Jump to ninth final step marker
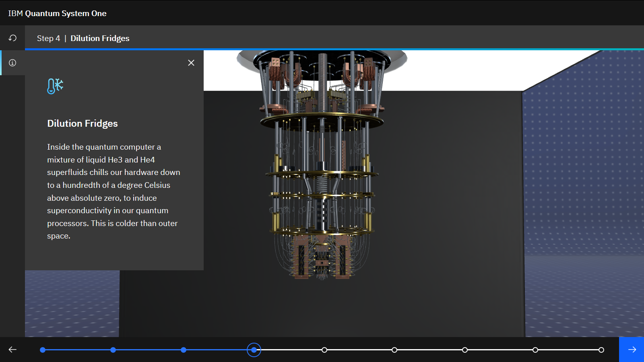 click(601, 350)
